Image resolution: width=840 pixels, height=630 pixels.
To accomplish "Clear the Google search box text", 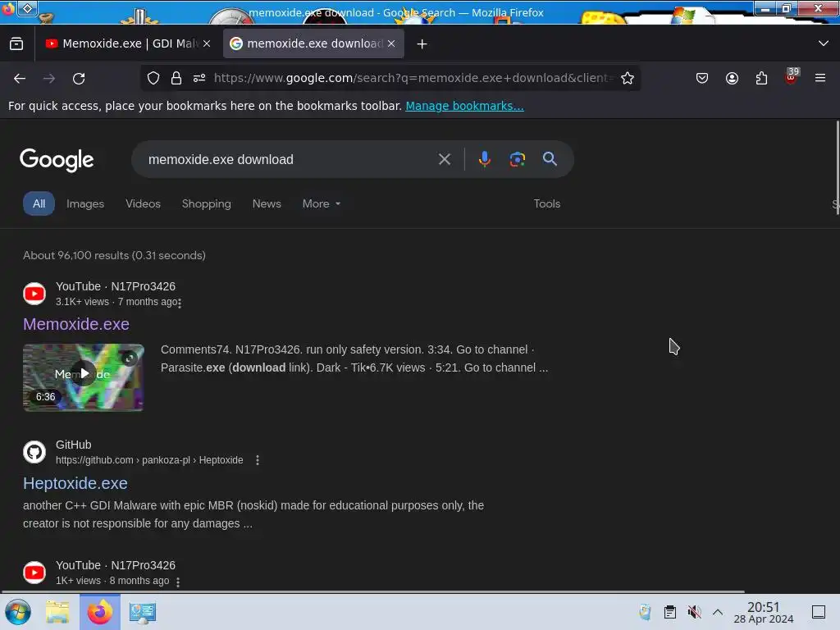I will 444,159.
